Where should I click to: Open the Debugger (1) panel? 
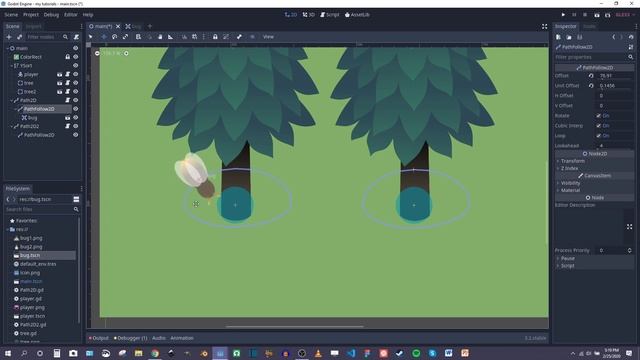point(131,338)
